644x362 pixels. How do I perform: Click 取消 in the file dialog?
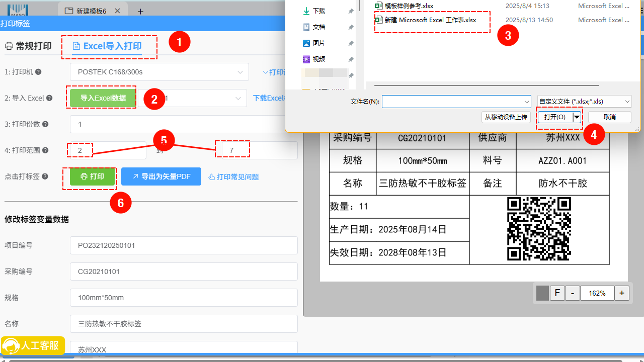tap(609, 117)
